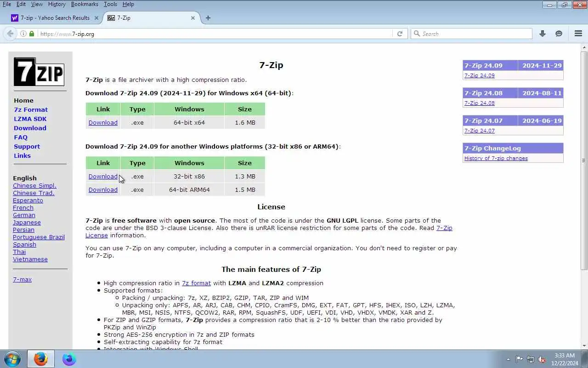
Task: Open the 7z format link in features
Action: point(196,283)
